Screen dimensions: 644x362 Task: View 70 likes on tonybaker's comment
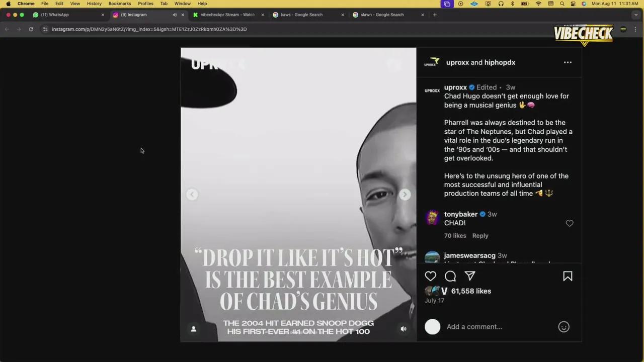(455, 235)
